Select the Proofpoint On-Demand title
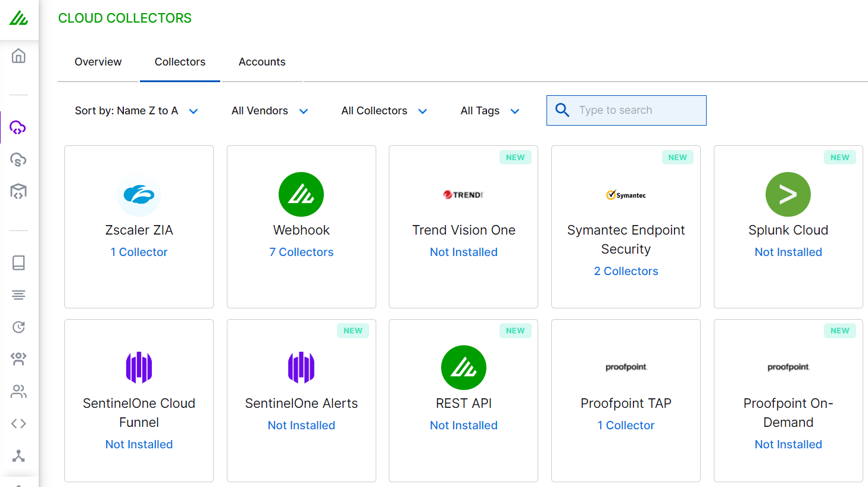 [x=788, y=413]
